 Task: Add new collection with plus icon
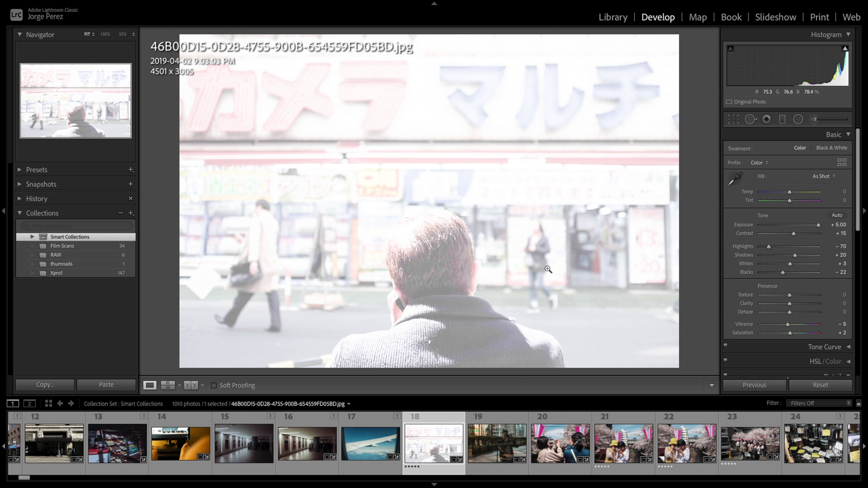131,213
